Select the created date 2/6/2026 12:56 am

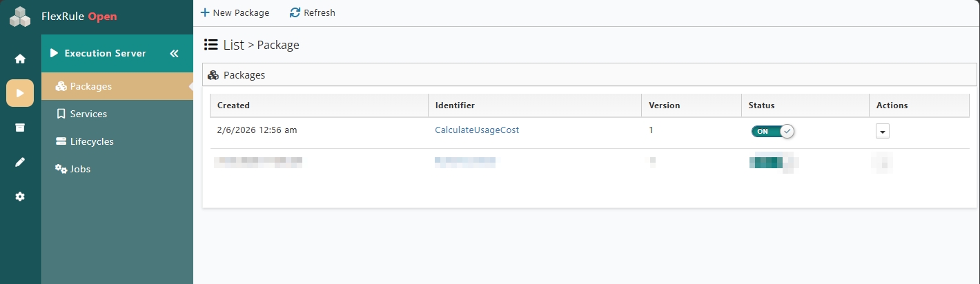click(x=257, y=130)
